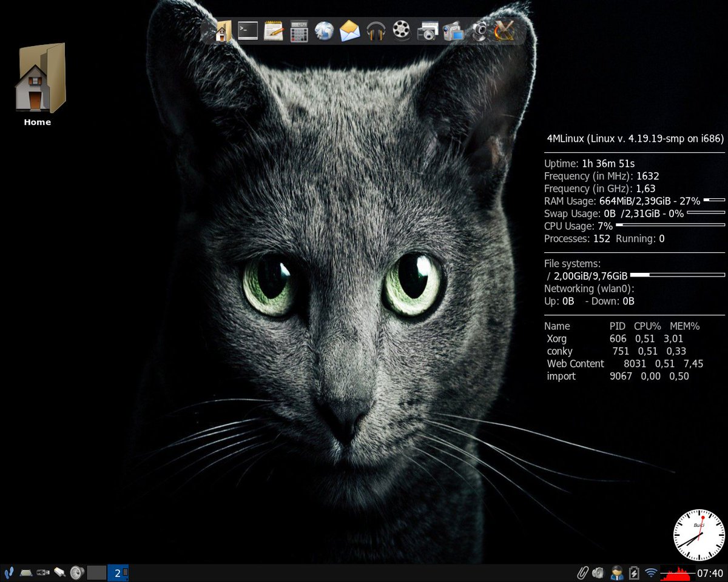Open the file manager house icon in the dock
Viewport: 728px width, 582px height.
[x=222, y=30]
